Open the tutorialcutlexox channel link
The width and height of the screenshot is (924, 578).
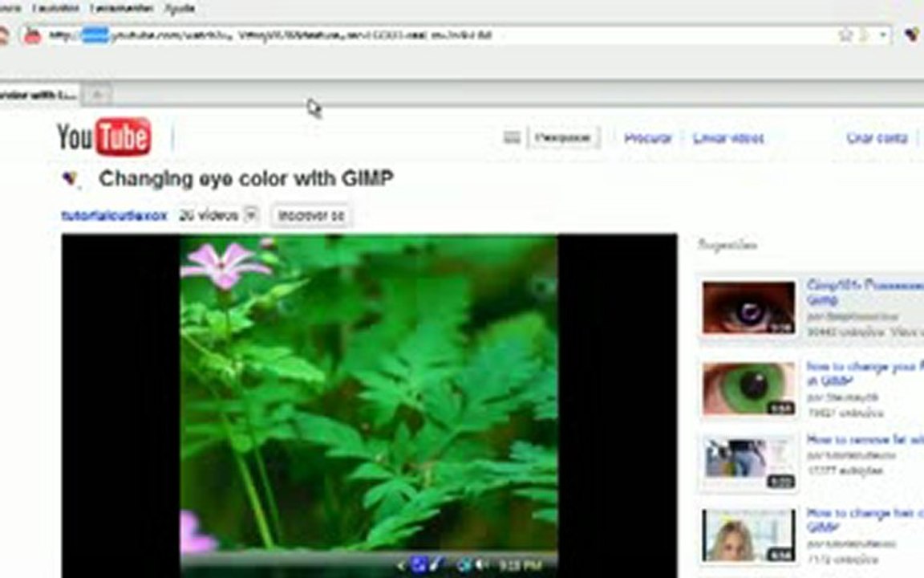click(115, 216)
